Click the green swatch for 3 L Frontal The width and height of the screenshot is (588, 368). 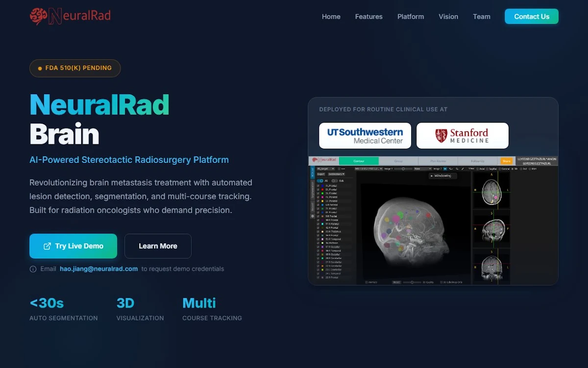coord(322,193)
